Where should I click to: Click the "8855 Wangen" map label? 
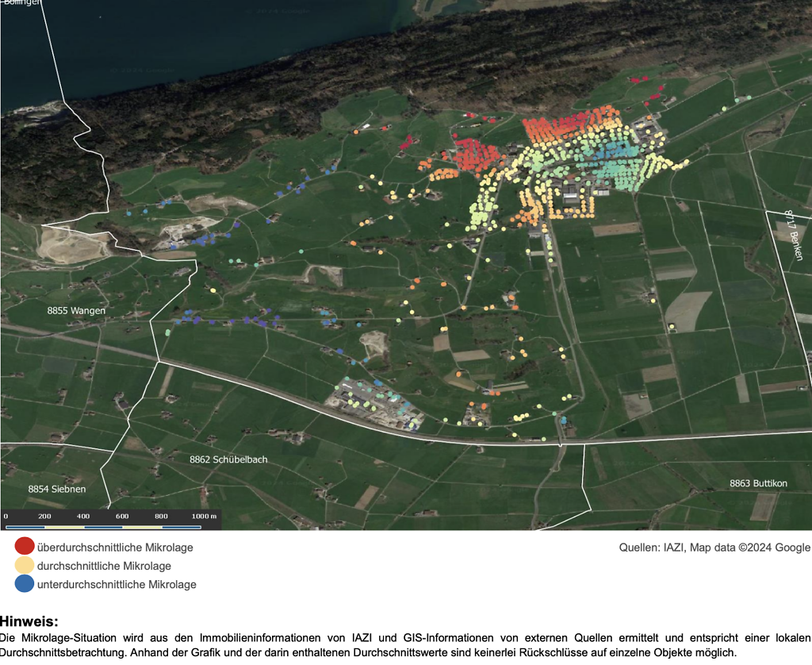[75, 310]
